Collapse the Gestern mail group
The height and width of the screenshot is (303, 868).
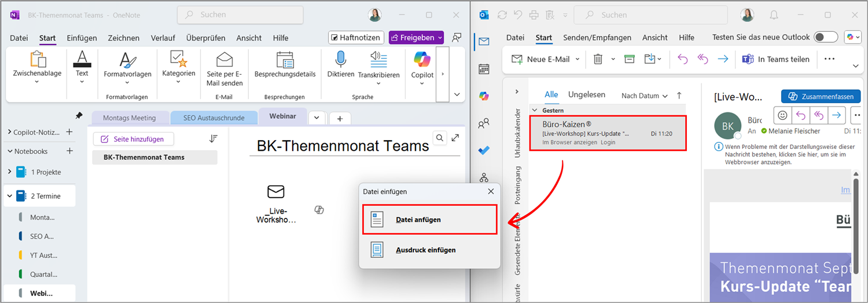(535, 110)
